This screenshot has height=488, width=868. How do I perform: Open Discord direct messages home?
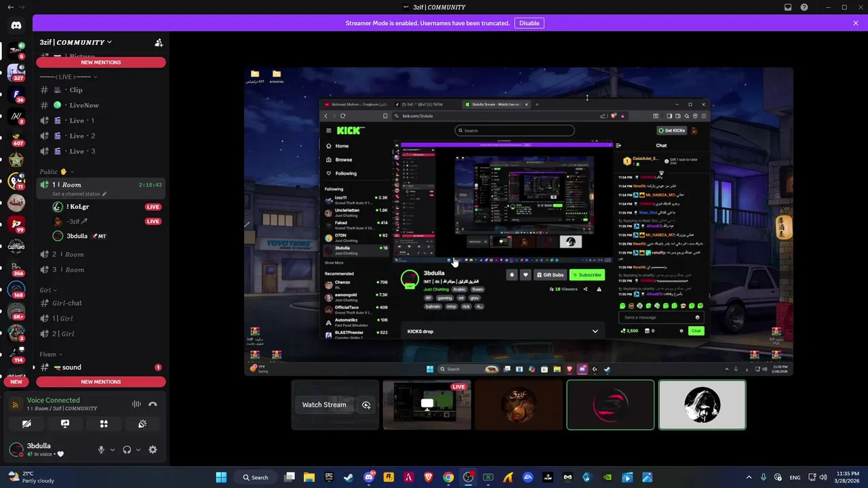pos(16,26)
